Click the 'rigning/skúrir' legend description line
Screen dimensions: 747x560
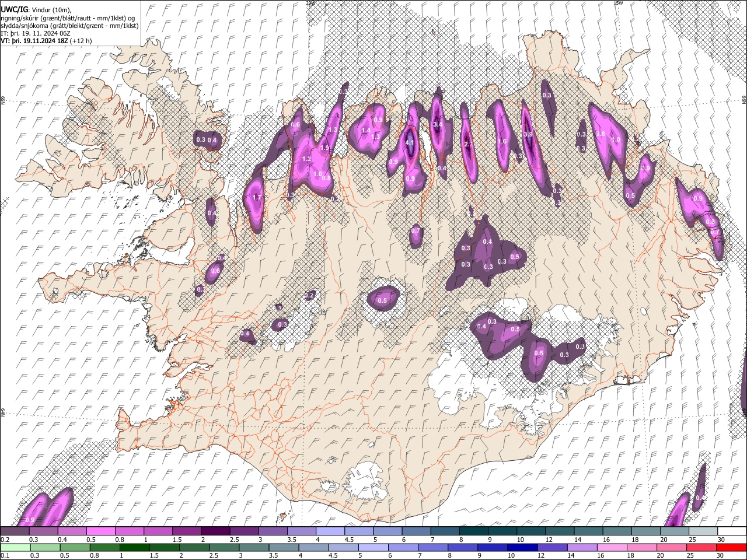68,18
